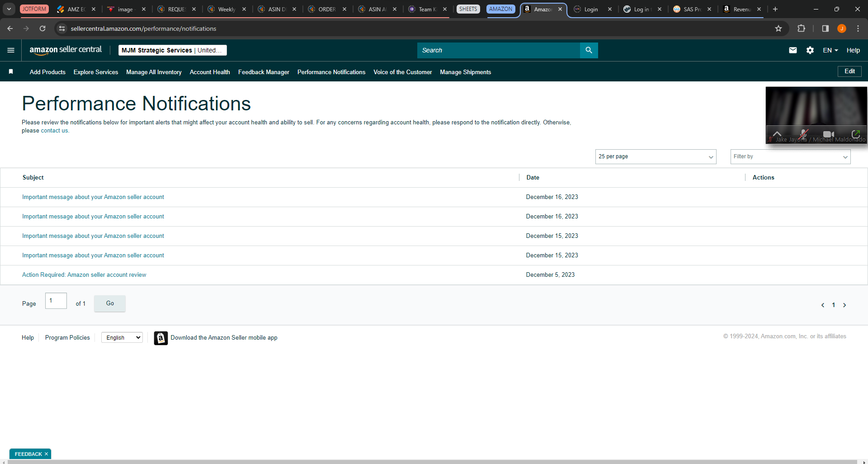Go forward in browser history
This screenshot has width=868, height=464.
point(26,28)
